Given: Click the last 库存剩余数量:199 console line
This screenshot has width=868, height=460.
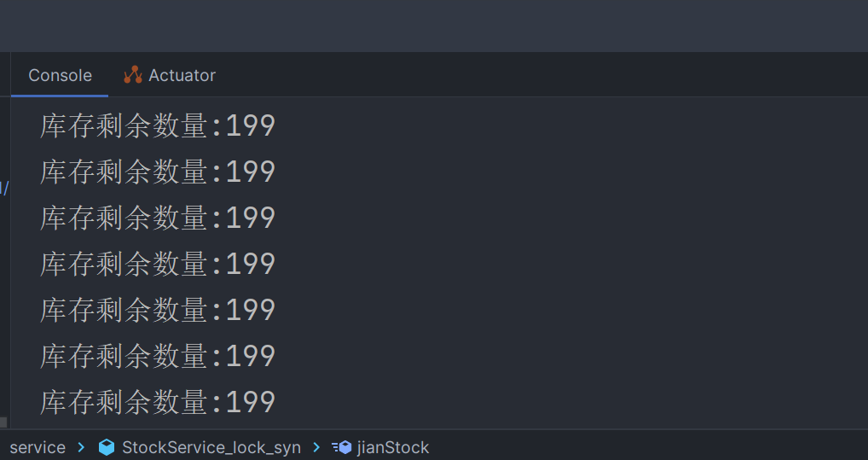Looking at the screenshot, I should (158, 402).
